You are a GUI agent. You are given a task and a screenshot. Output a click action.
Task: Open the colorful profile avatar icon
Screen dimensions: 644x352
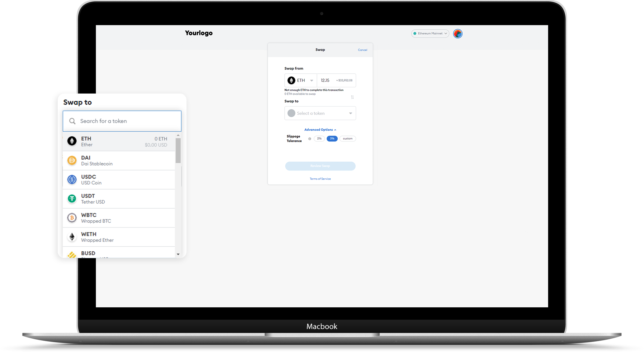click(457, 33)
